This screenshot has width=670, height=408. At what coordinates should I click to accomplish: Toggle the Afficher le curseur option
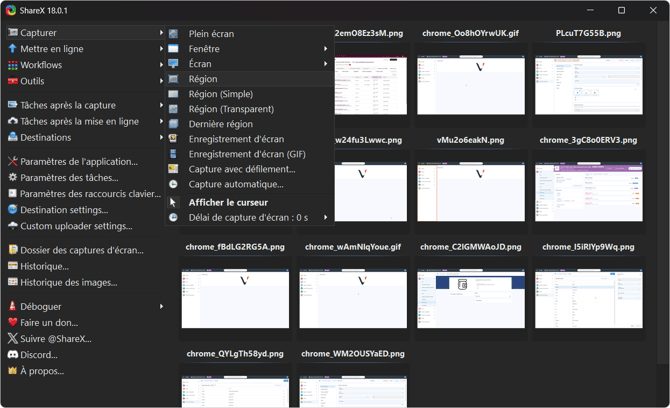(229, 202)
